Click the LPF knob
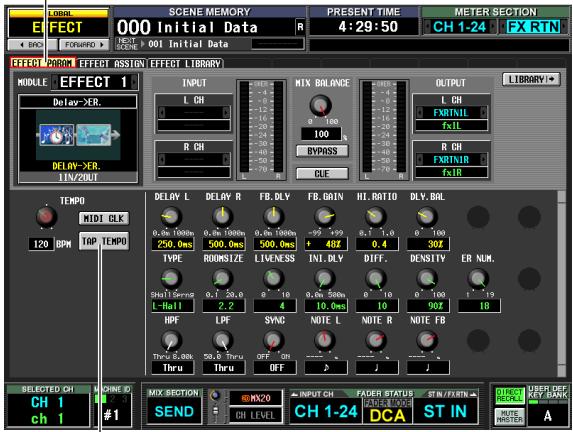 [223, 340]
